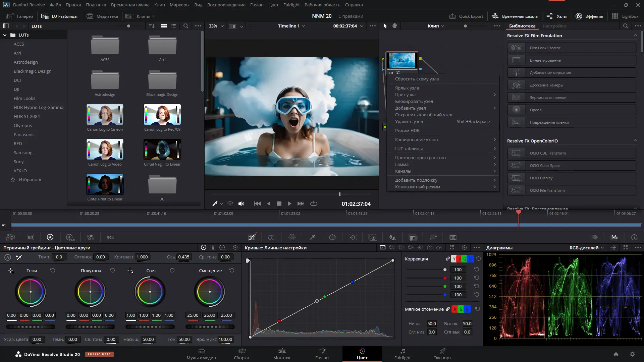Open the Power Windows palette icon
Image resolution: width=644 pixels, height=362 pixels.
(x=332, y=237)
